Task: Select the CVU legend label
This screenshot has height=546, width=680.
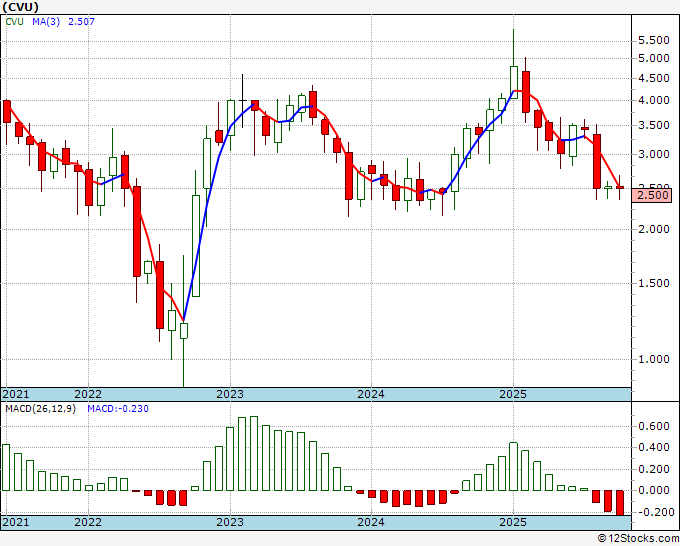Action: pos(14,22)
